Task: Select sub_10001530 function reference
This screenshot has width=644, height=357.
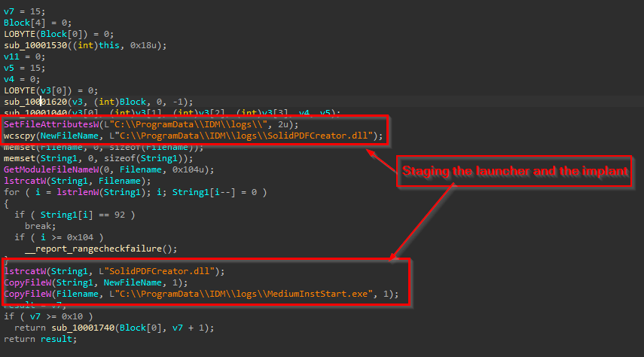Action: 35,46
